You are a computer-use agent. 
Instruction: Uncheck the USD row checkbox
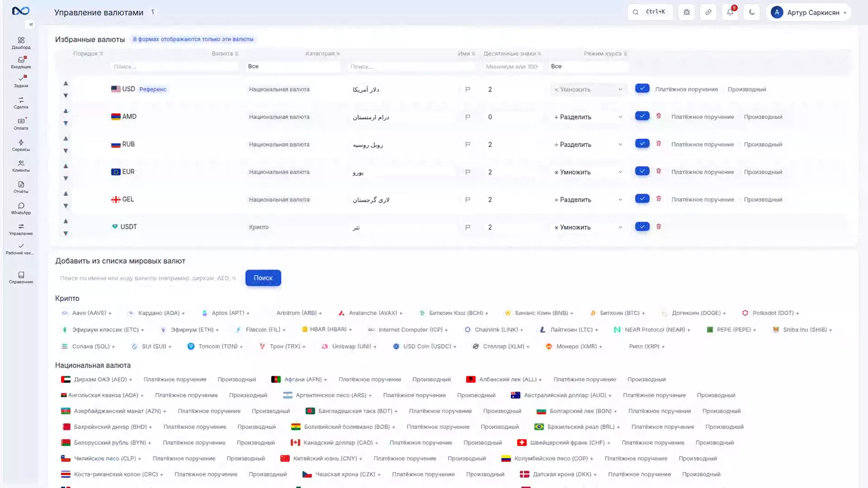point(642,88)
